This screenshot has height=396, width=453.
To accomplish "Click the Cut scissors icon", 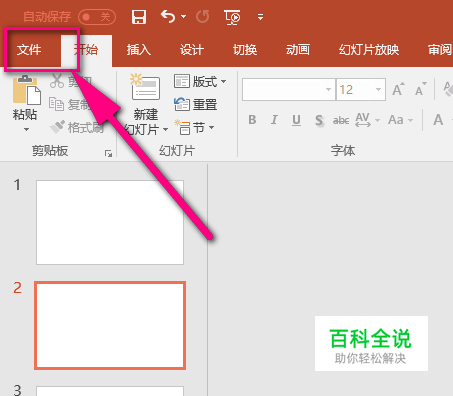I will (57, 81).
